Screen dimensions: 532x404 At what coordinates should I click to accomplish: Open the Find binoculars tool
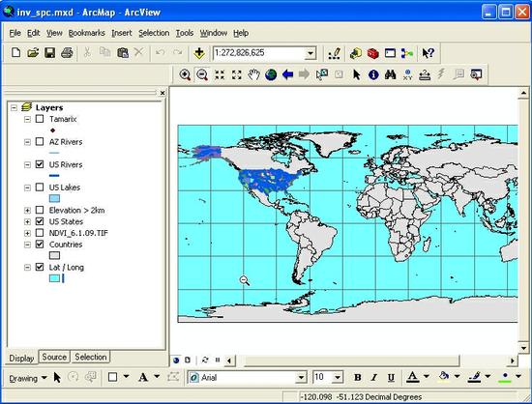point(390,74)
